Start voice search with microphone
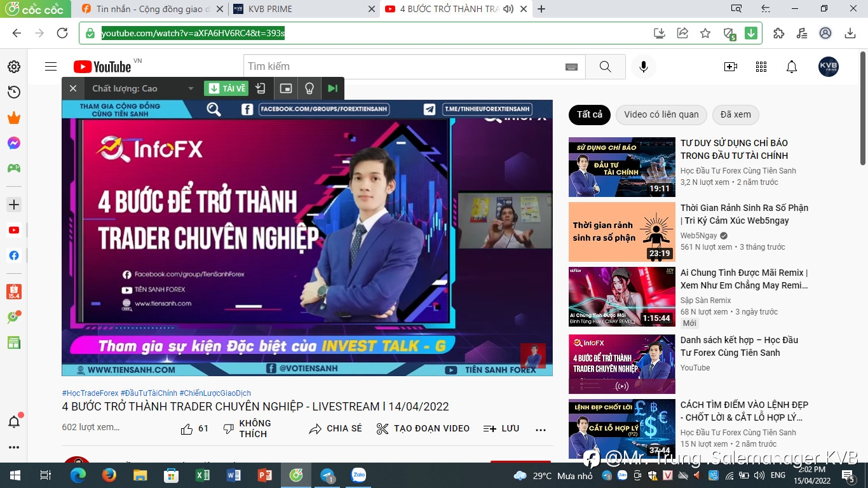The image size is (868, 488). pyautogui.click(x=644, y=67)
